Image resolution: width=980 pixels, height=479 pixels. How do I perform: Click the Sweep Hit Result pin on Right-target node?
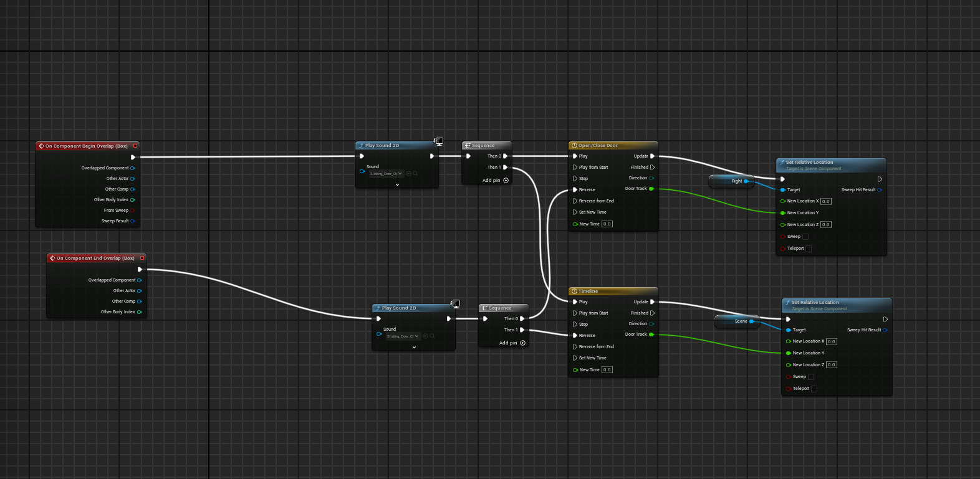pyautogui.click(x=879, y=190)
